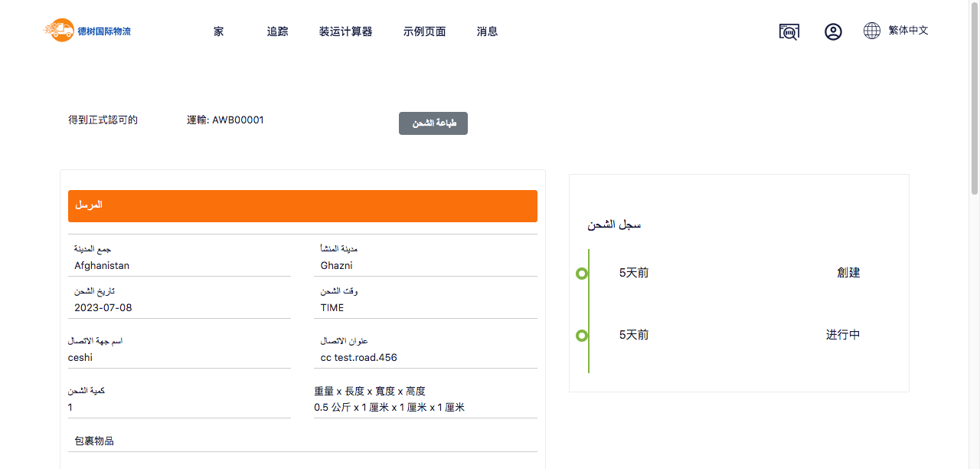
Task: Open the 家 home menu item
Action: tap(219, 31)
